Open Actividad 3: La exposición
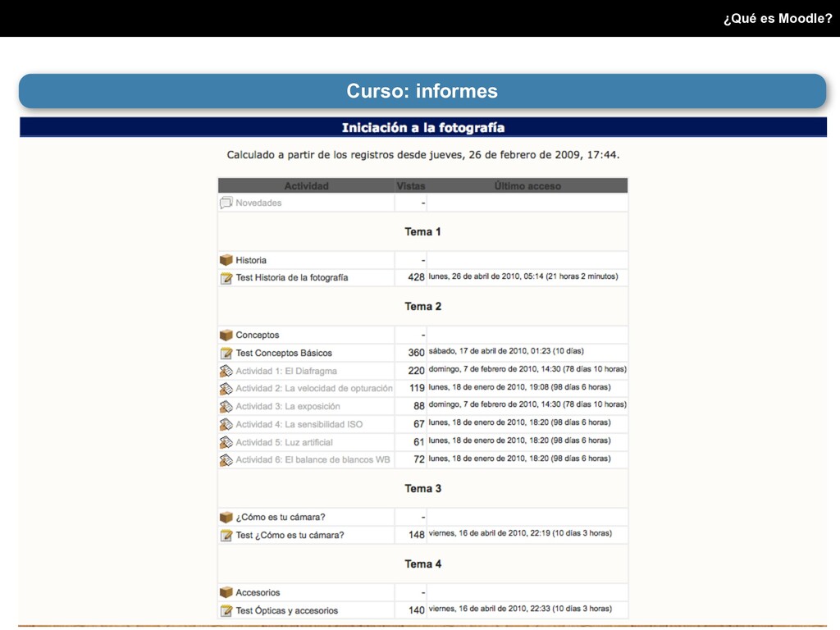 click(288, 407)
